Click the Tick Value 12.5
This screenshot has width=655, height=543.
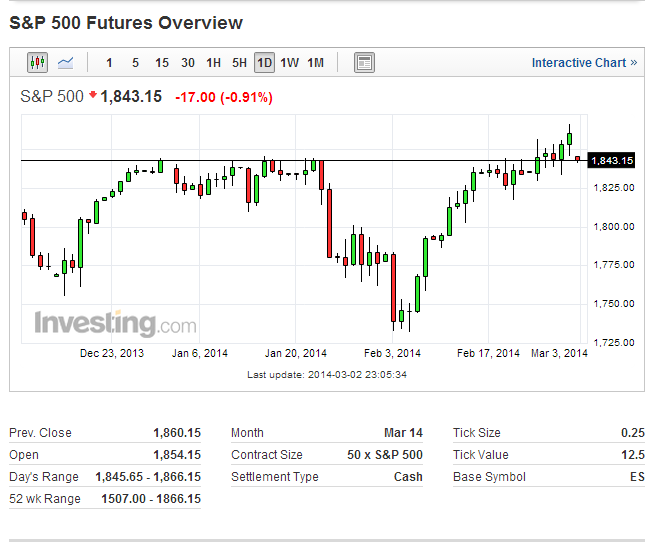(633, 455)
